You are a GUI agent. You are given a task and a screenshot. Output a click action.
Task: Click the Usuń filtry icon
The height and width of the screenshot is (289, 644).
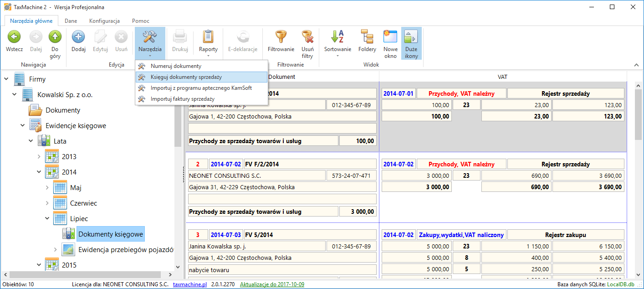307,37
